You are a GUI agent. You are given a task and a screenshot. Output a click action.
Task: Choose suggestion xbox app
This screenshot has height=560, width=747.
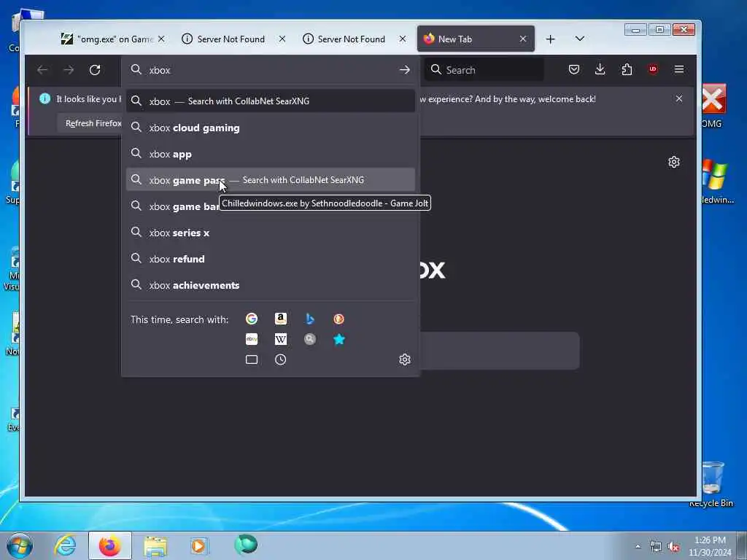click(x=270, y=154)
